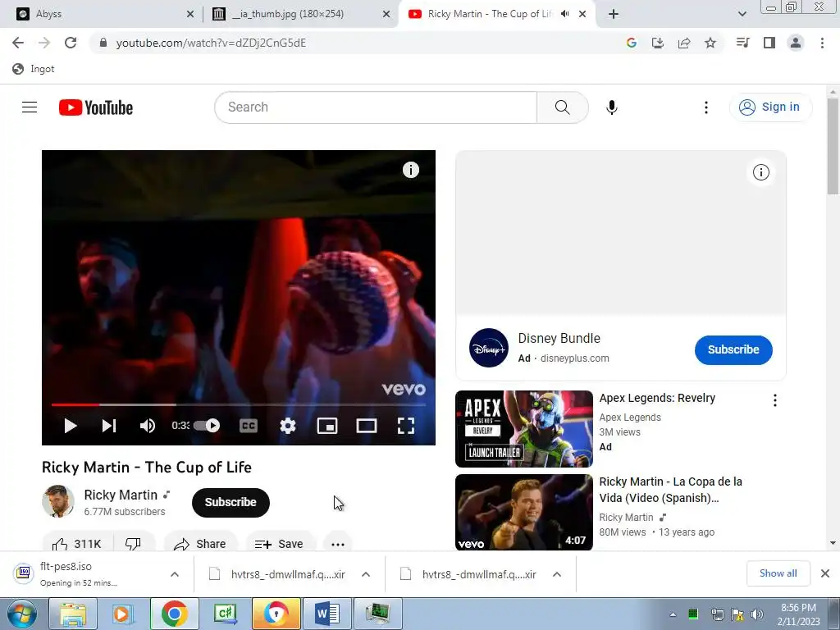Dislike the video with thumbs down
Viewport: 840px width, 630px height.
click(134, 541)
